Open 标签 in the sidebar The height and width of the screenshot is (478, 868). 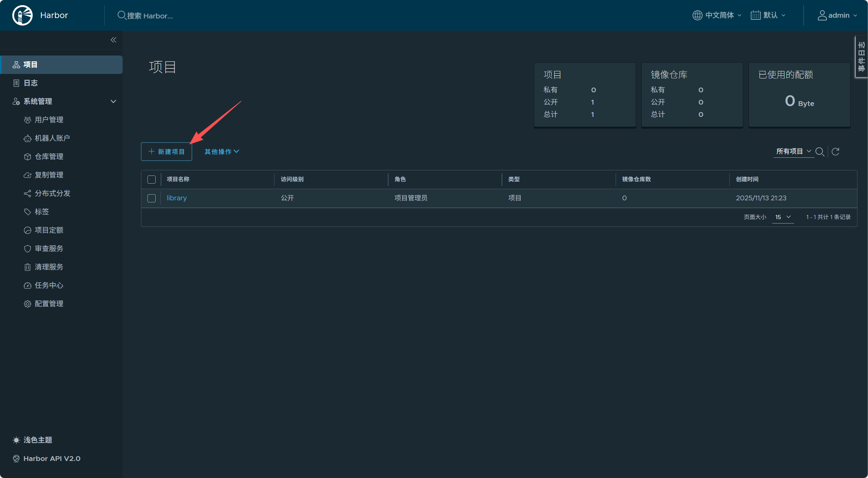42,212
